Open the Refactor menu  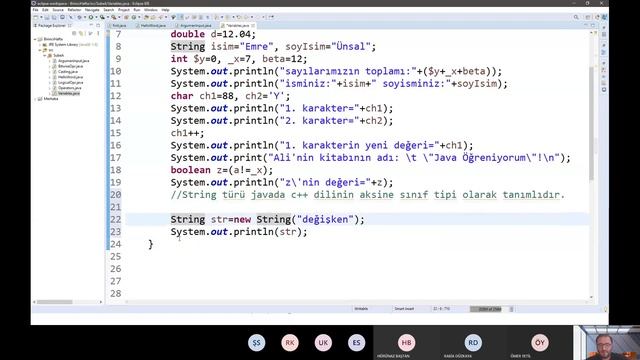pos(74,10)
